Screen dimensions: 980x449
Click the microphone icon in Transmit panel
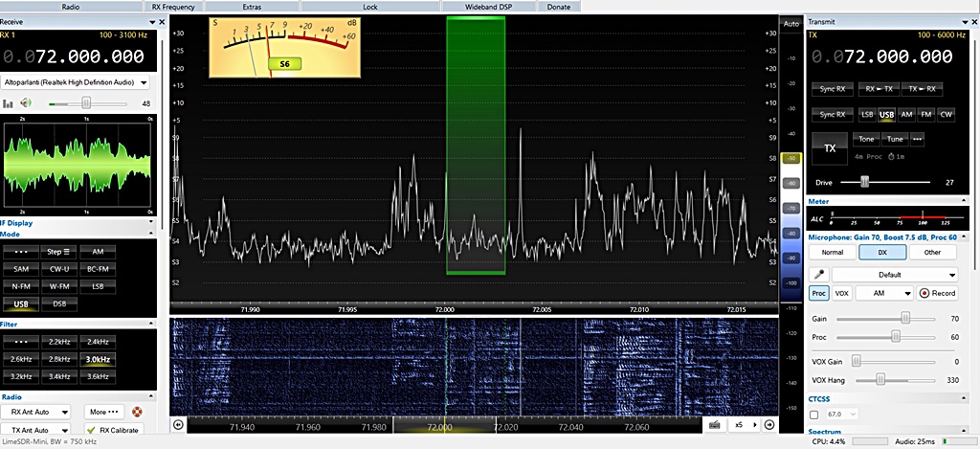819,274
